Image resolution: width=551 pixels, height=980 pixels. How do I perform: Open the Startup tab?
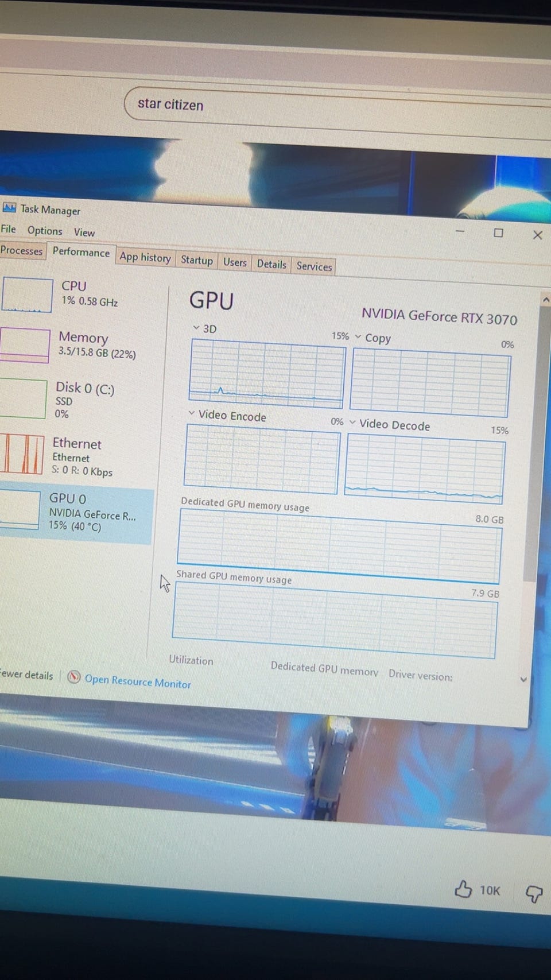[x=197, y=260]
